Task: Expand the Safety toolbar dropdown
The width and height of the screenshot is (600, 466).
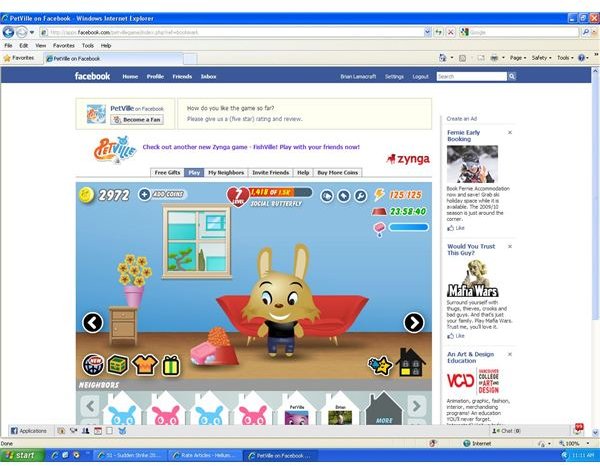Action: (541, 58)
